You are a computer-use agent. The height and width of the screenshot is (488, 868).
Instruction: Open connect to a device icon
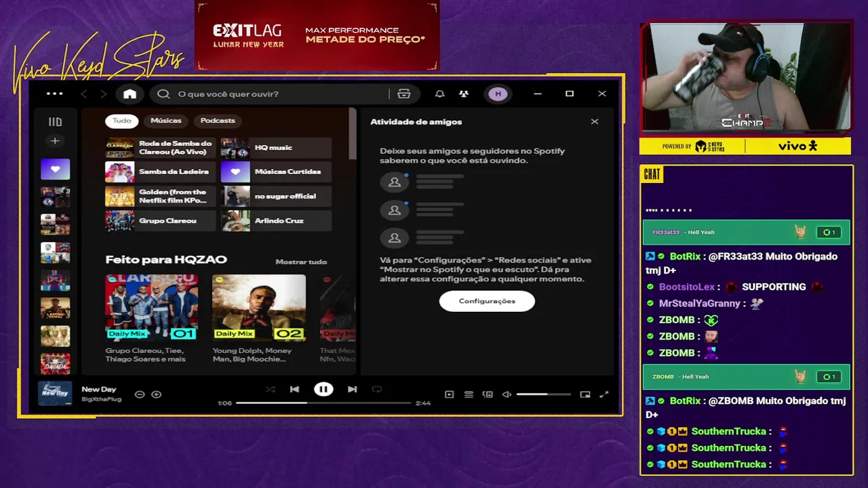coord(488,394)
